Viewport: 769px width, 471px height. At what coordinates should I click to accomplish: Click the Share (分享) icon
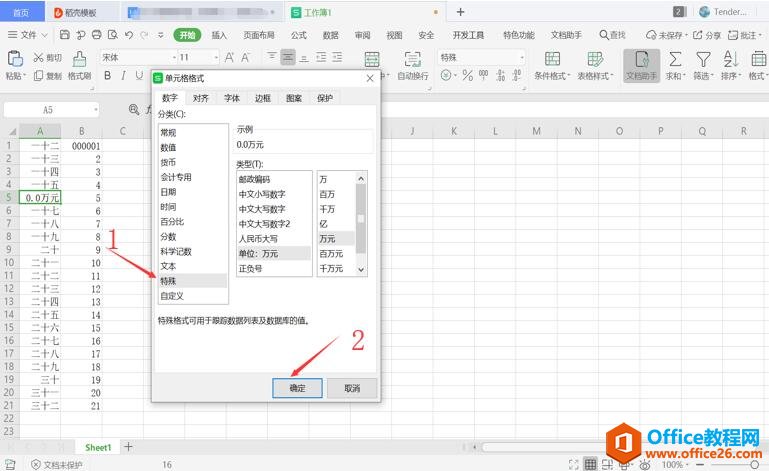[697, 35]
